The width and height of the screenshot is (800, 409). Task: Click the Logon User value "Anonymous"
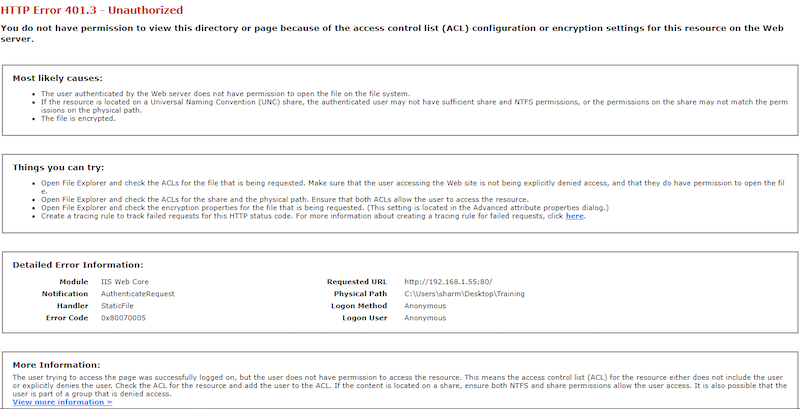(425, 318)
